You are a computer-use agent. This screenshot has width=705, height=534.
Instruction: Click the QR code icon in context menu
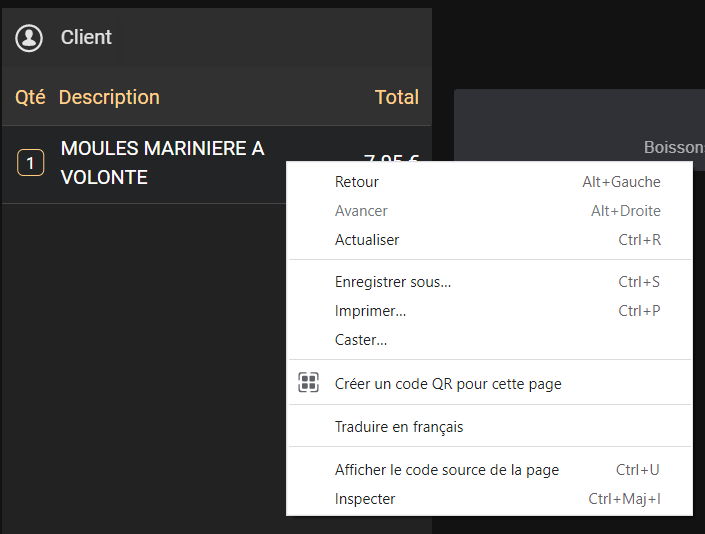click(x=308, y=383)
